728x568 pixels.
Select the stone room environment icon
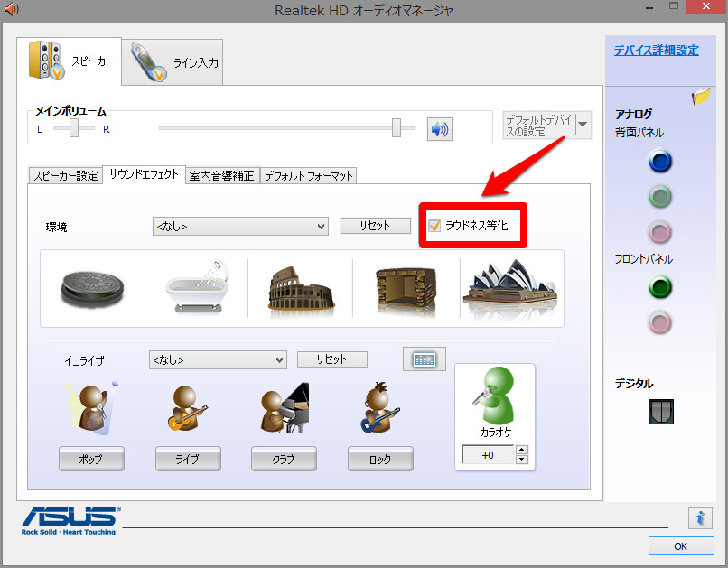[x=406, y=290]
